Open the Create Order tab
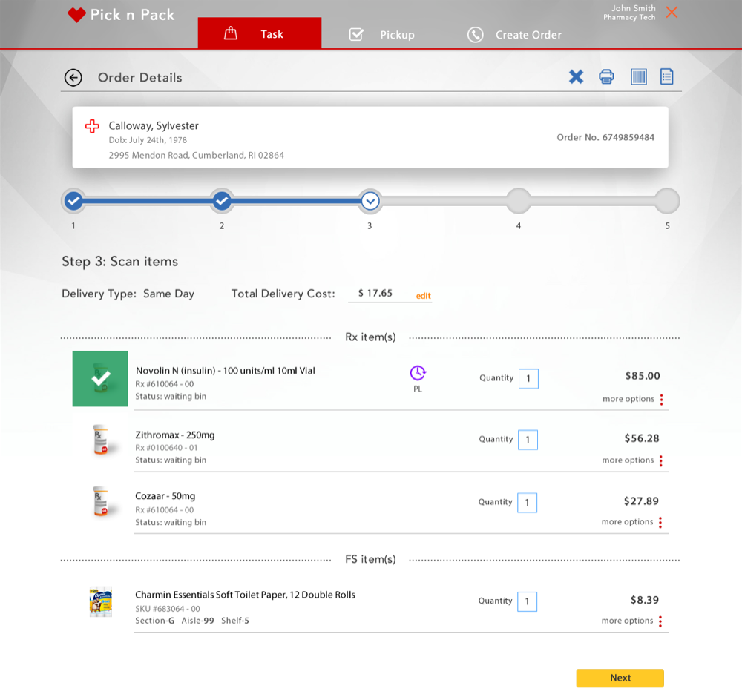This screenshot has height=700, width=742. tap(514, 35)
